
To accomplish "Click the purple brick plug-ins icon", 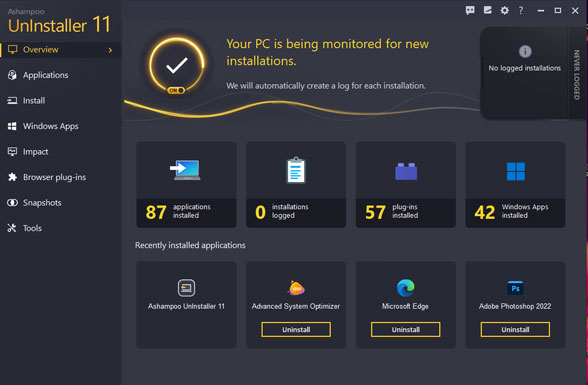I will (406, 171).
